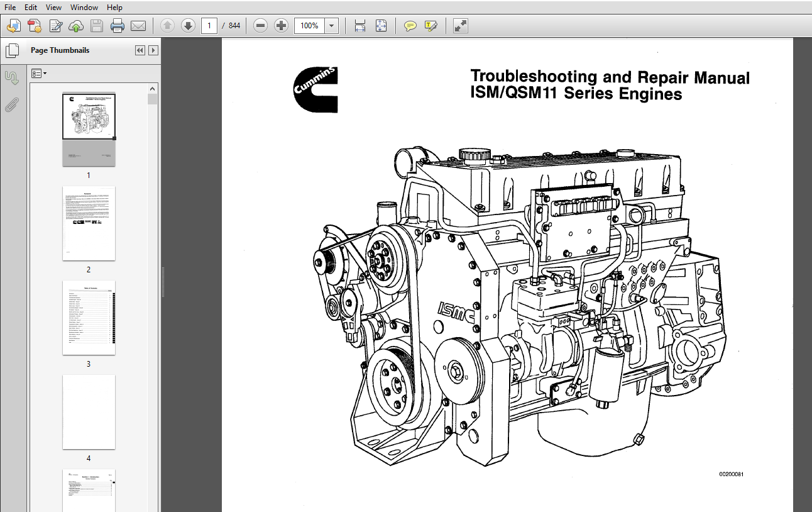The height and width of the screenshot is (512, 812).
Task: Select page 2 thumbnail
Action: coord(89,223)
